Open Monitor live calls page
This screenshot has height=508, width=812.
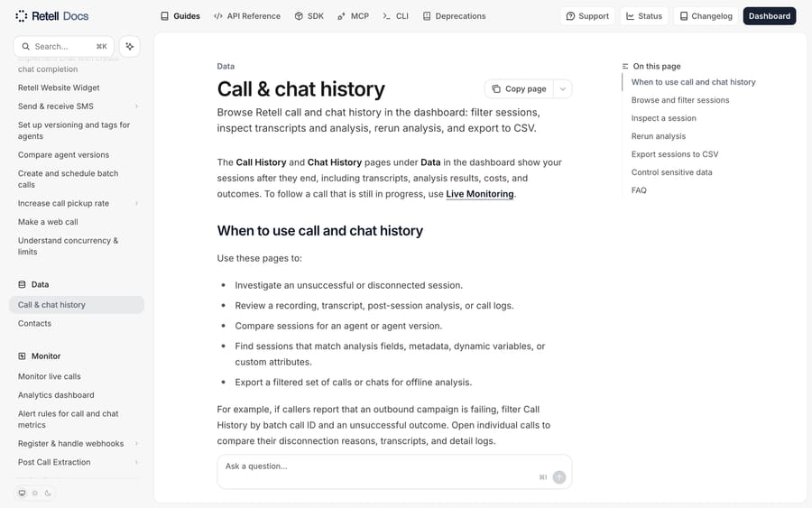coord(50,376)
